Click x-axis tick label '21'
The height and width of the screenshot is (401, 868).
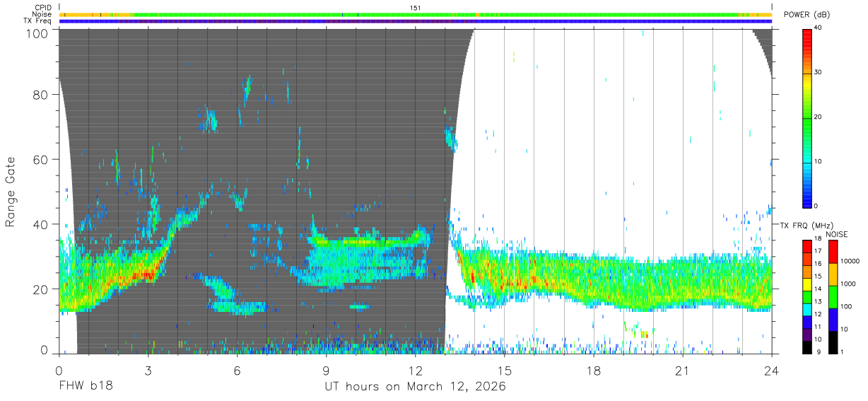click(x=683, y=371)
